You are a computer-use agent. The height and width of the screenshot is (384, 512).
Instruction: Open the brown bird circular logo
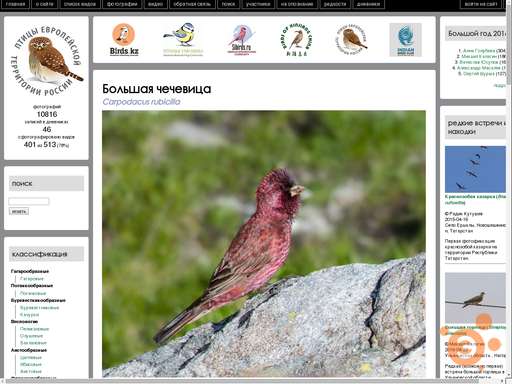pyautogui.click(x=351, y=39)
